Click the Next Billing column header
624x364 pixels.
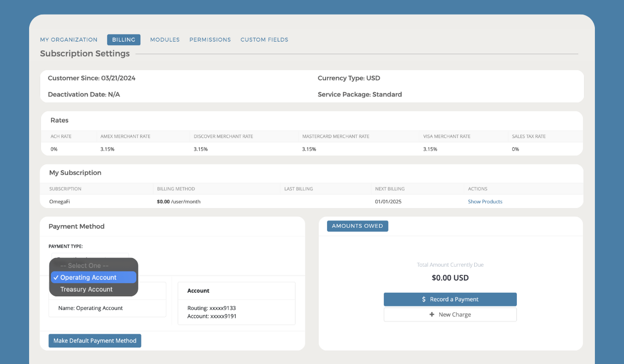389,189
